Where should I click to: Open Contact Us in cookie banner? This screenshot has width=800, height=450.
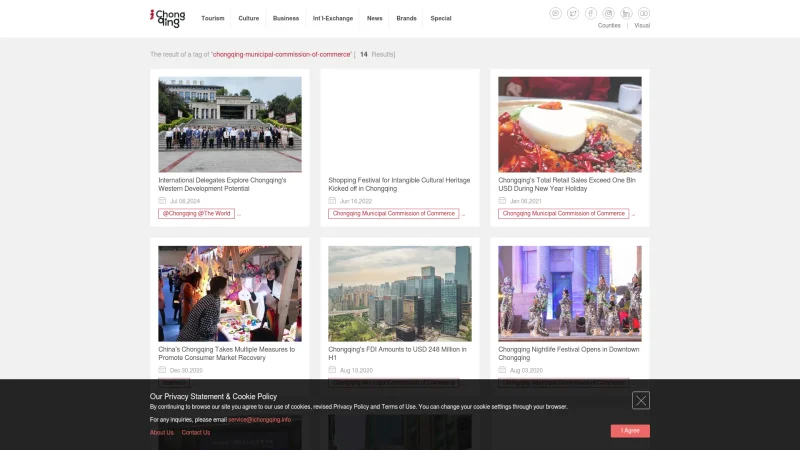click(196, 433)
